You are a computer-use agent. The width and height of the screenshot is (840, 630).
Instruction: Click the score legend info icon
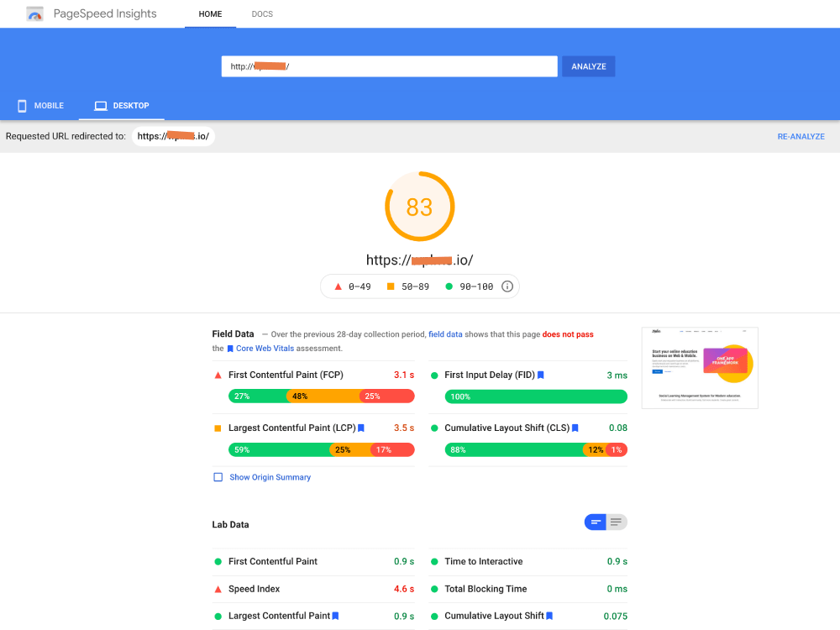(x=507, y=286)
